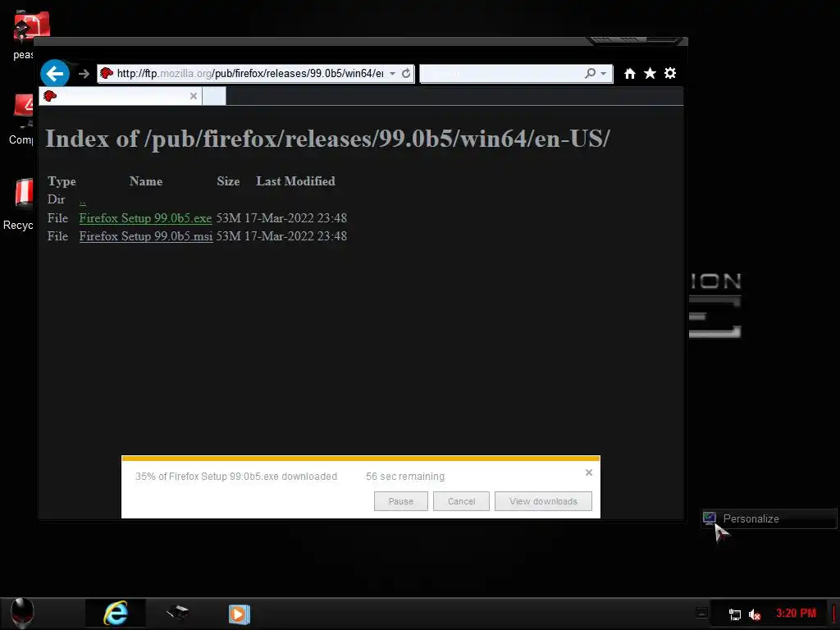840x630 pixels.
Task: Go back with the blue arrow button
Action: pos(55,73)
